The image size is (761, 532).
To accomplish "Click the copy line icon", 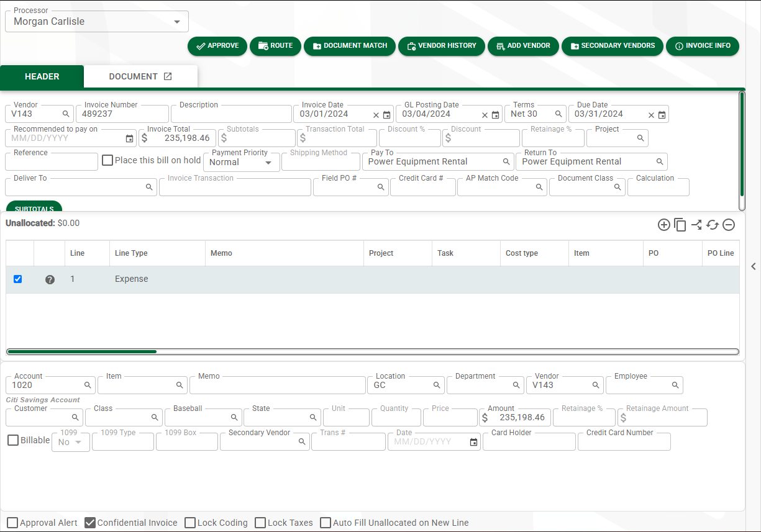I will 680,225.
